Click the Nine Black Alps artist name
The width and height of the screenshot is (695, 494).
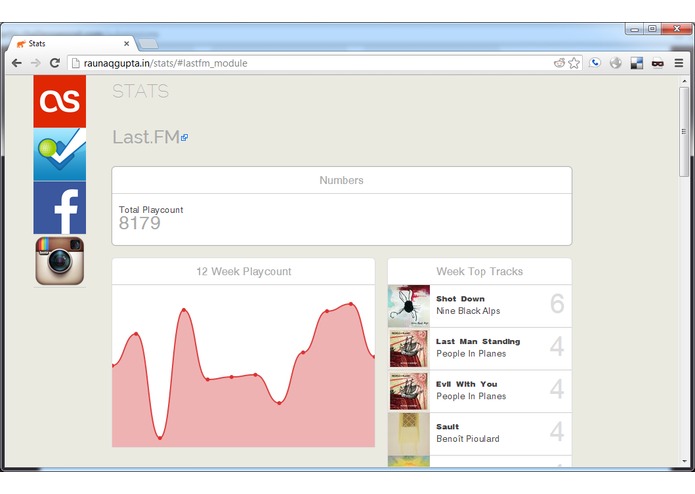[x=468, y=311]
